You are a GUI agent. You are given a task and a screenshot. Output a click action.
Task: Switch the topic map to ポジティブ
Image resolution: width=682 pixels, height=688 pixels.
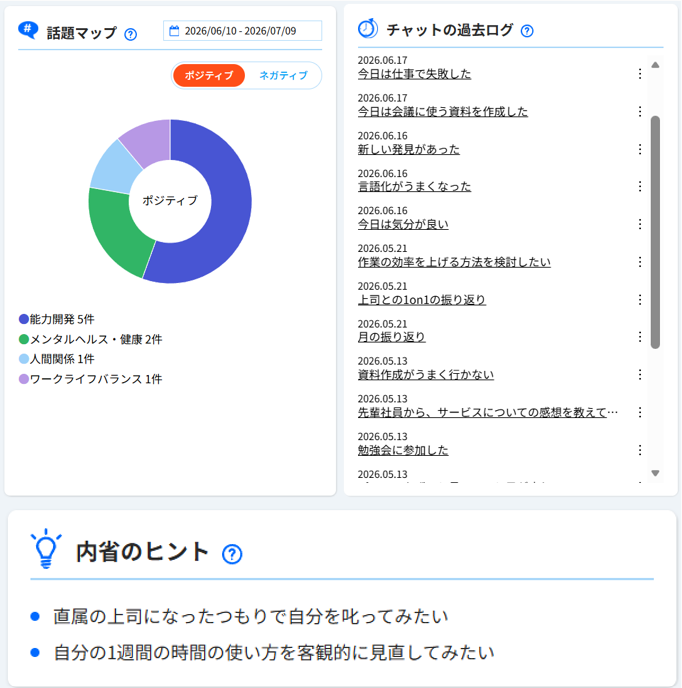point(209,75)
